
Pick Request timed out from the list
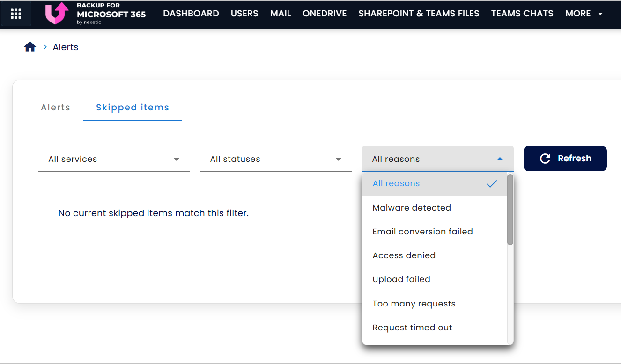435,328
